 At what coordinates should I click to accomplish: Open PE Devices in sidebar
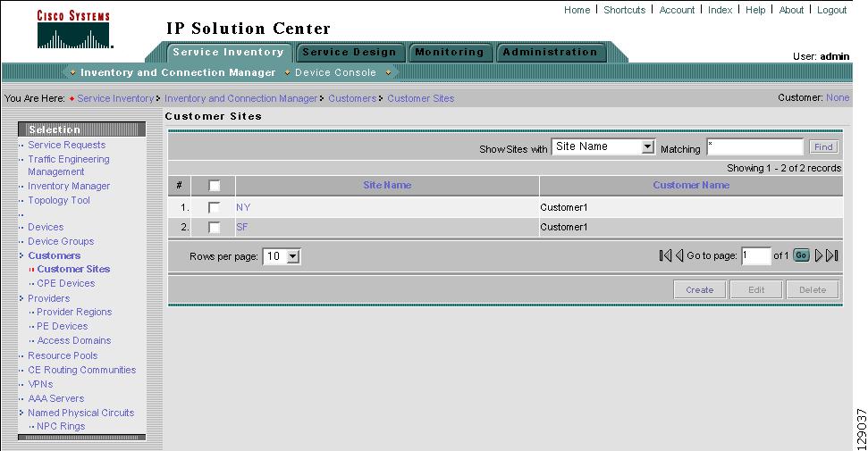click(x=62, y=327)
